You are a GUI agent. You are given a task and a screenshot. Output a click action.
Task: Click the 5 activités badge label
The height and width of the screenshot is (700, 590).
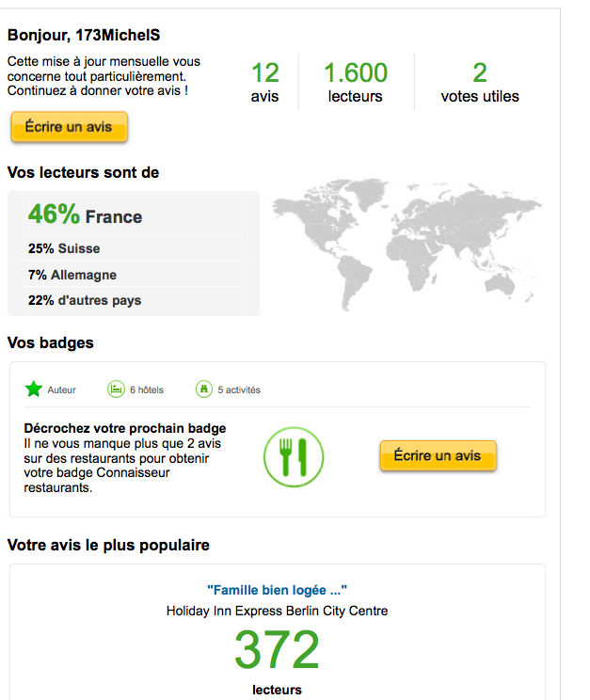(239, 390)
